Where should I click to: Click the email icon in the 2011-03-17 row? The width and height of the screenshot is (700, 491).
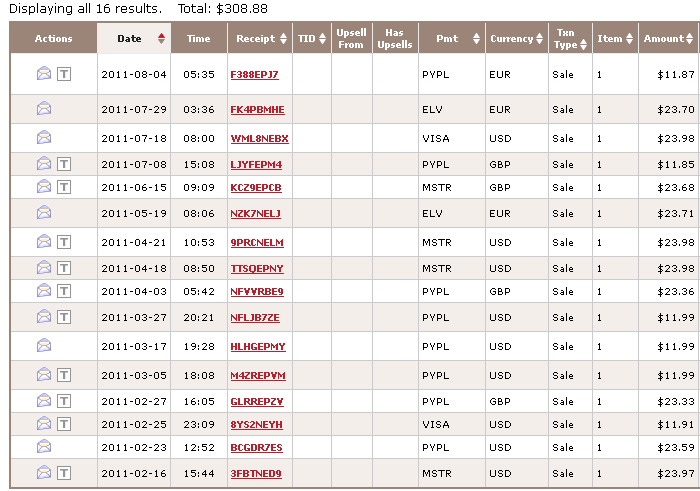(x=44, y=345)
